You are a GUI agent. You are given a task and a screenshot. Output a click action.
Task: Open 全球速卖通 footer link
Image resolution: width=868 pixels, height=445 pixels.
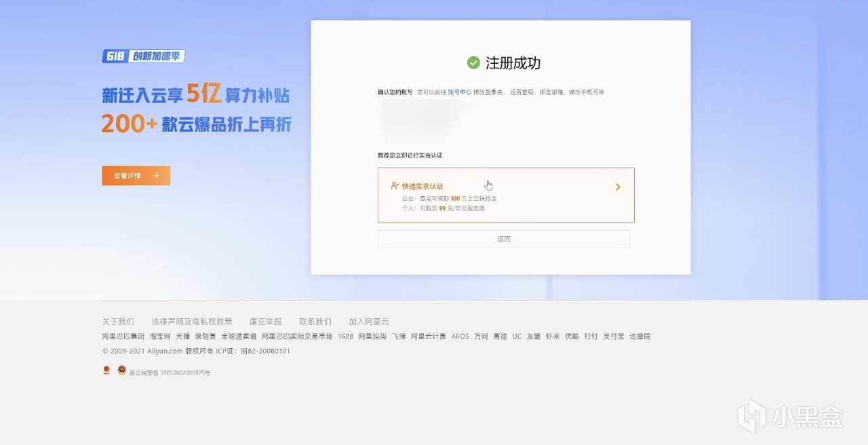[x=239, y=336]
